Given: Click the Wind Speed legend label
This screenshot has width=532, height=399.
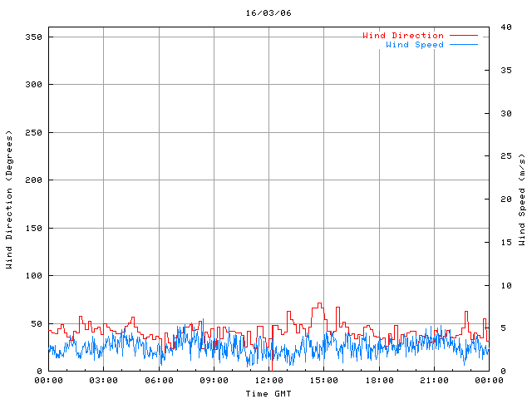Looking at the screenshot, I should [415, 44].
